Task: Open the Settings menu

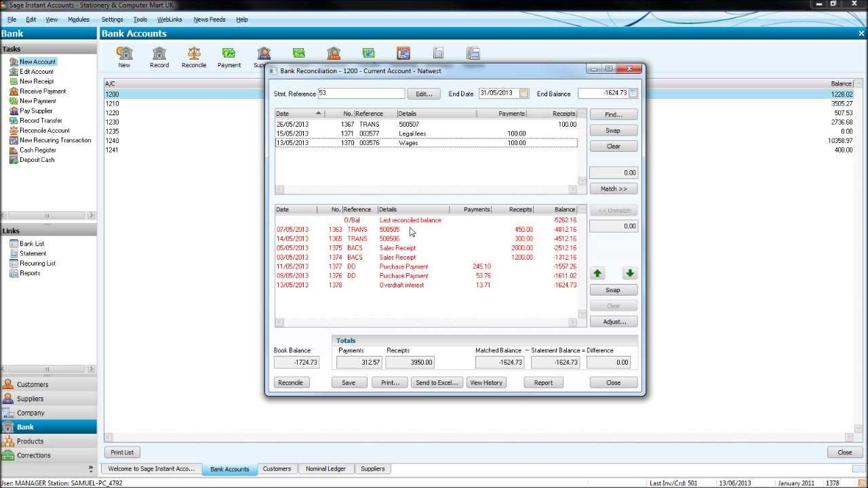Action: click(x=113, y=20)
